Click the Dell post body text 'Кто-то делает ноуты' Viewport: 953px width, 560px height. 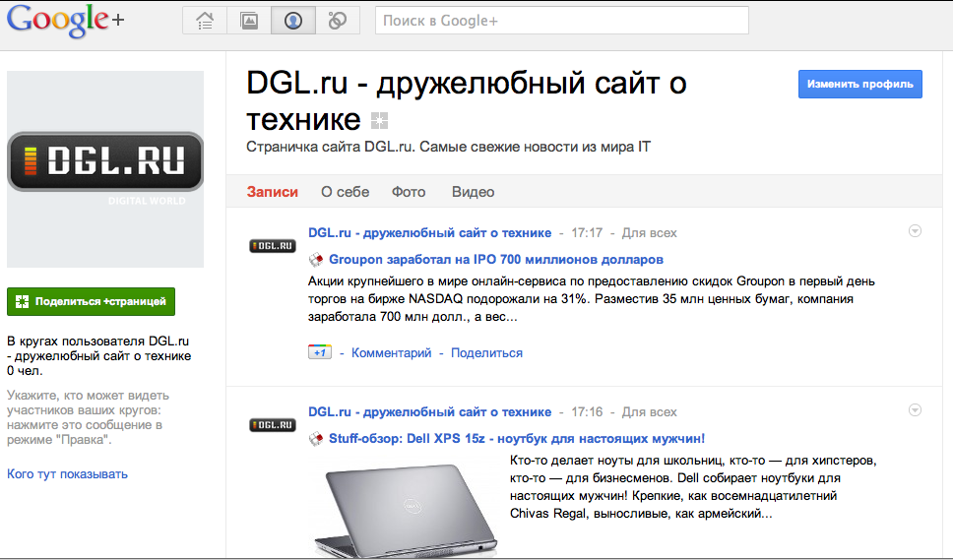[x=693, y=486]
